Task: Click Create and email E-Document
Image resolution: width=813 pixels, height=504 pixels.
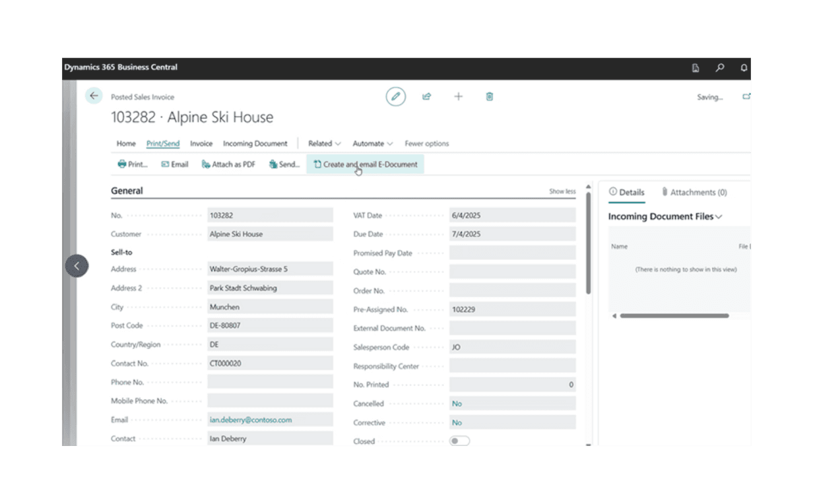Action: [x=365, y=164]
